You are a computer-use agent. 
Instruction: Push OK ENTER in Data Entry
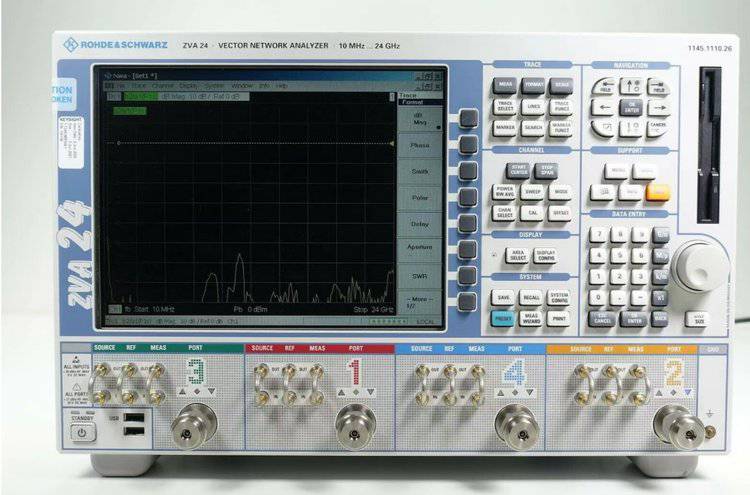click(x=634, y=319)
